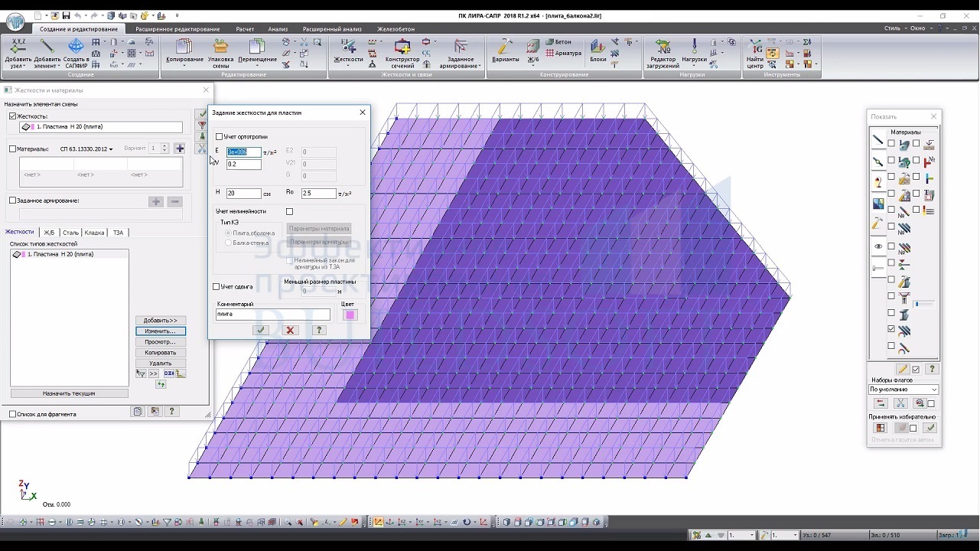Pick the pink Цвет swatch
The width and height of the screenshot is (980, 551).
pyautogui.click(x=350, y=315)
